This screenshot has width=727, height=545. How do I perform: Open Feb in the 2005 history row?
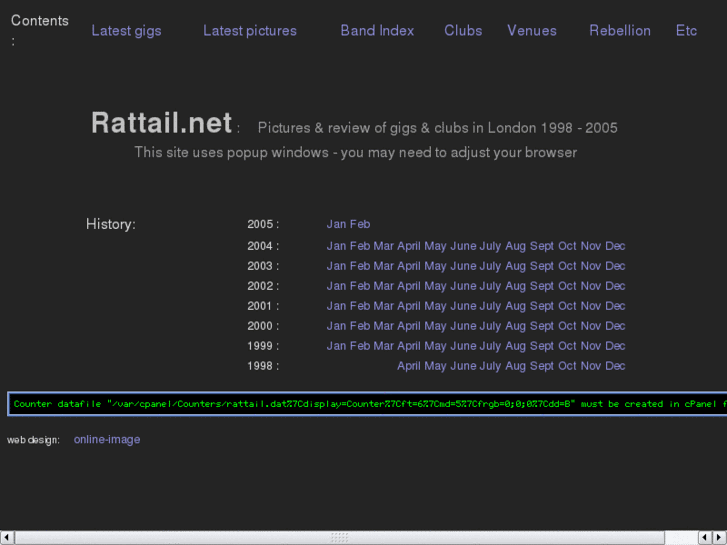(x=360, y=224)
